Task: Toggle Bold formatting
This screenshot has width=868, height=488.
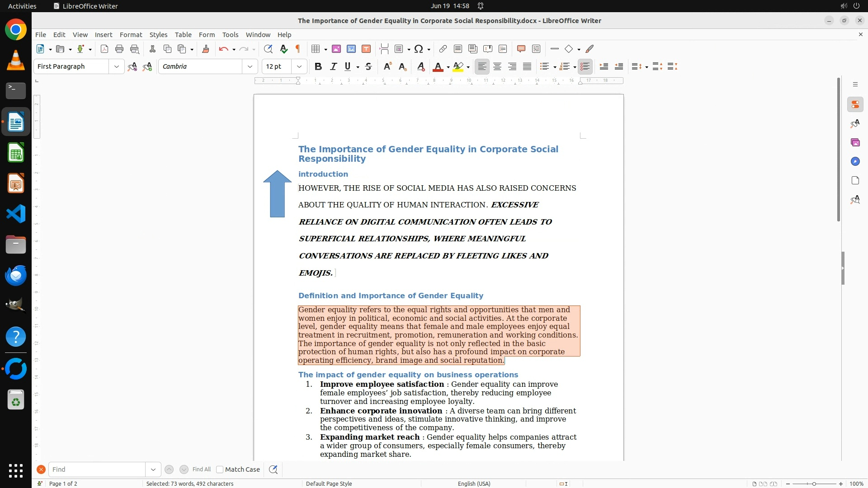Action: [318, 66]
